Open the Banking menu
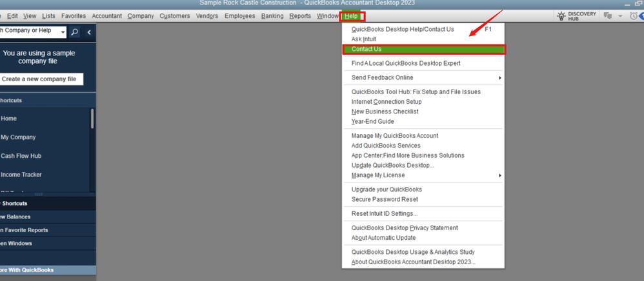This screenshot has height=281, width=644. pos(272,16)
